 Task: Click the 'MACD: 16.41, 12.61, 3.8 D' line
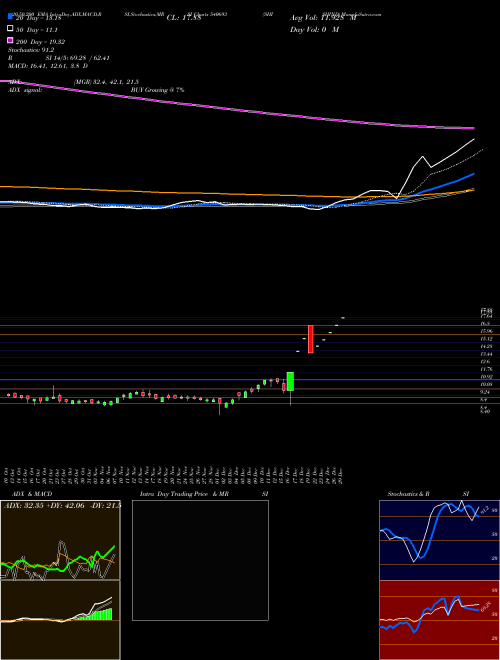[x=48, y=66]
